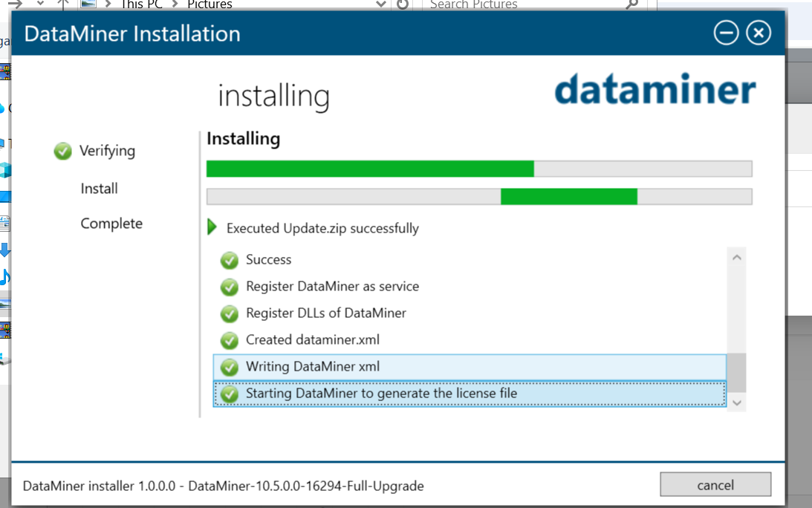Click the green check icon beside Success
Image resolution: width=812 pixels, height=508 pixels.
coord(230,261)
